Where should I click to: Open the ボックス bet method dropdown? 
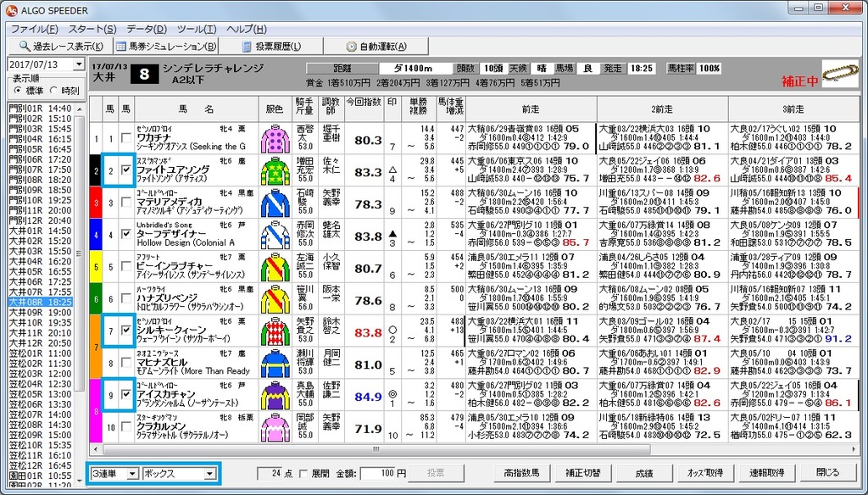[210, 474]
